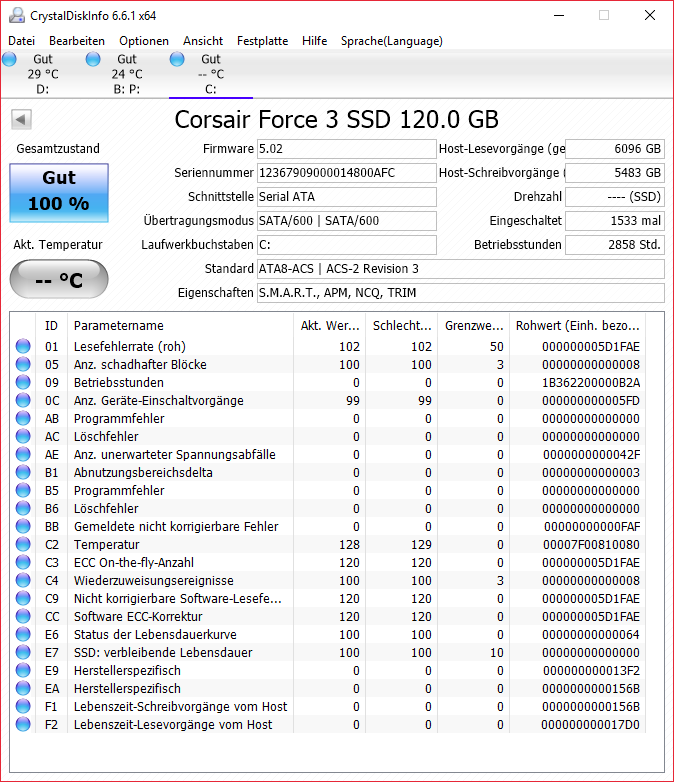Image resolution: width=674 pixels, height=782 pixels.
Task: Select the C: drive status orb
Action: coord(177,59)
